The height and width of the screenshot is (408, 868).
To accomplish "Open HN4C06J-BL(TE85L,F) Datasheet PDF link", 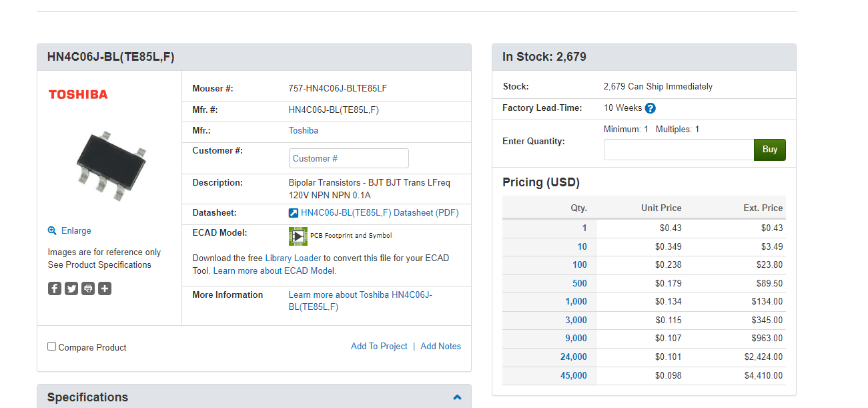I will 380,213.
